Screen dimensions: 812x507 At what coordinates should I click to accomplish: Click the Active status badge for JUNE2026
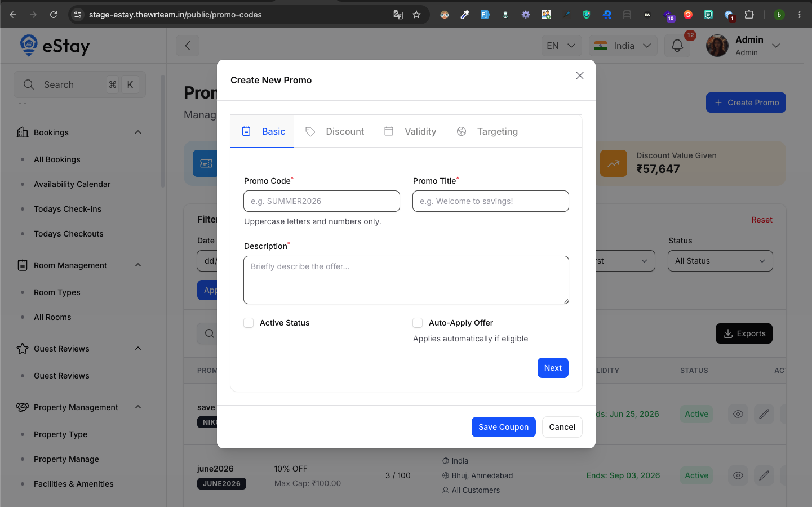[696, 475]
